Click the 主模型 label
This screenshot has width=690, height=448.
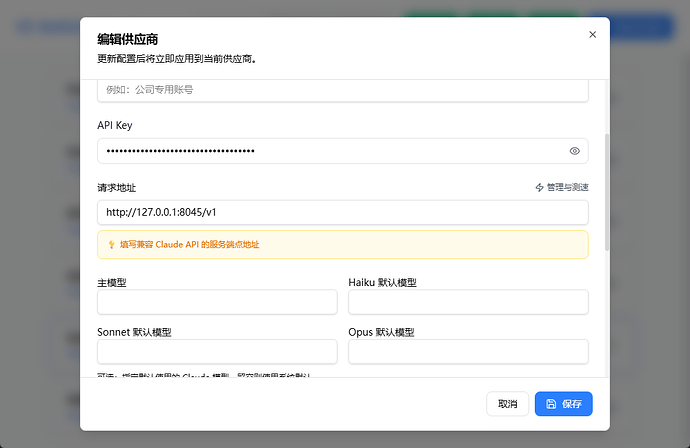pos(112,283)
